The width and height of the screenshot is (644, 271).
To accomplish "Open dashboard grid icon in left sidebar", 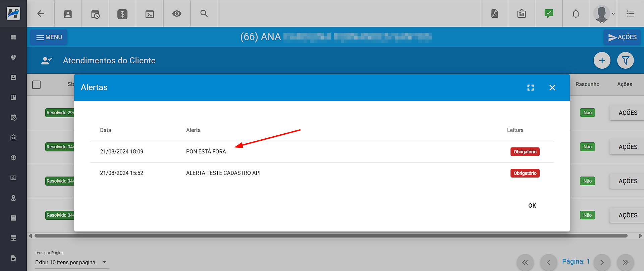I will point(13,37).
